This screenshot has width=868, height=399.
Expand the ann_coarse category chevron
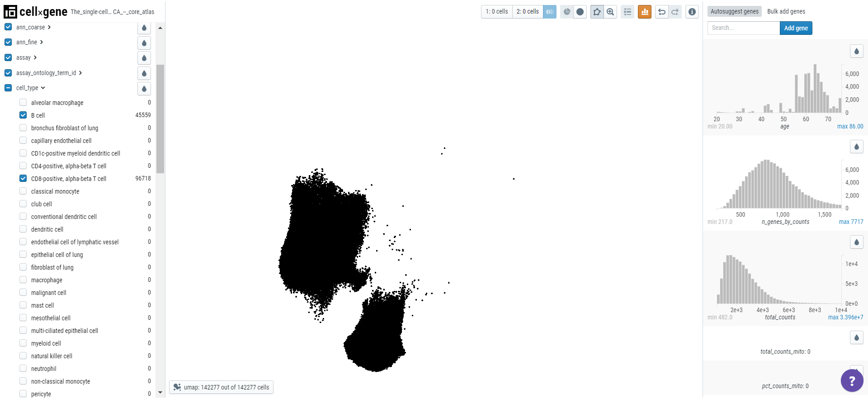49,27
